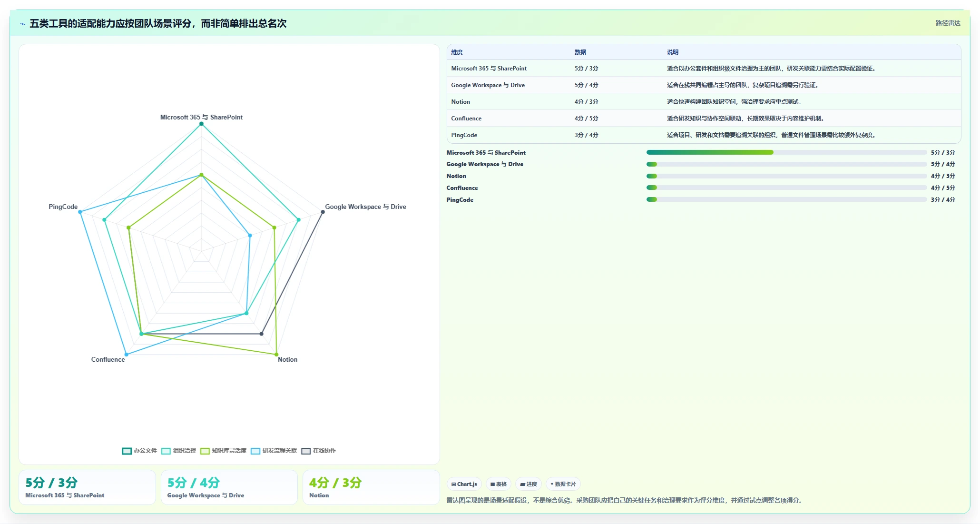This screenshot has width=980, height=524.
Task: Open the 5分 / 3分 Microsoft 365 summary card
Action: click(x=87, y=487)
